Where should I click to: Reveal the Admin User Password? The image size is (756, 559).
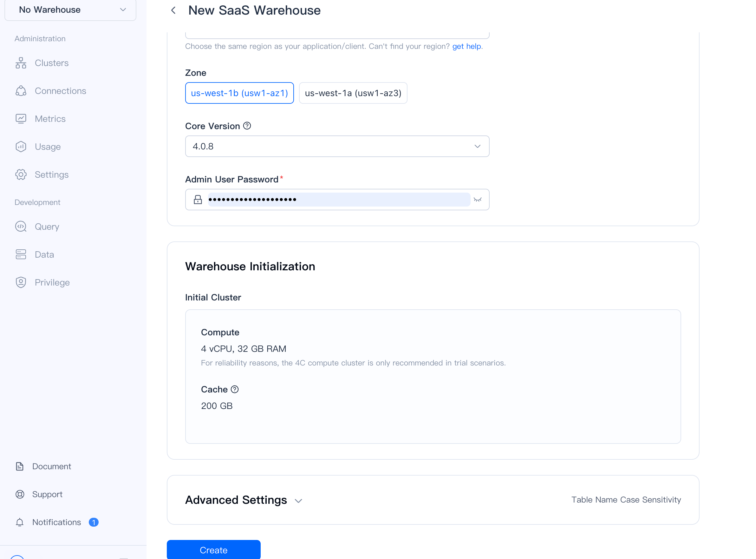click(x=478, y=200)
